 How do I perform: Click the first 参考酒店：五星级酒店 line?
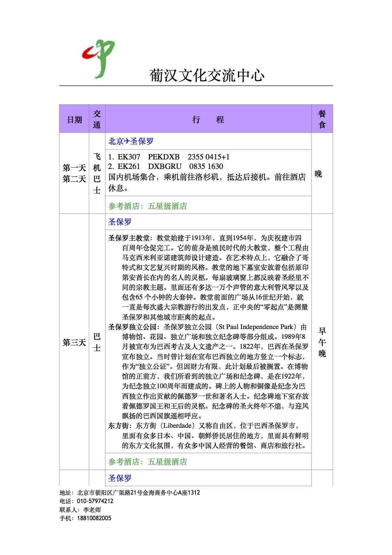[x=148, y=206]
